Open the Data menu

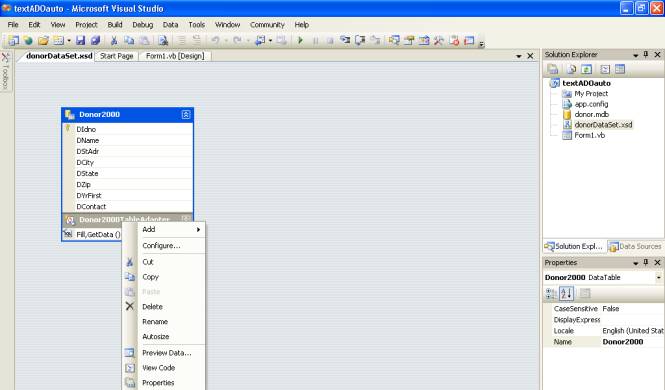(170, 25)
